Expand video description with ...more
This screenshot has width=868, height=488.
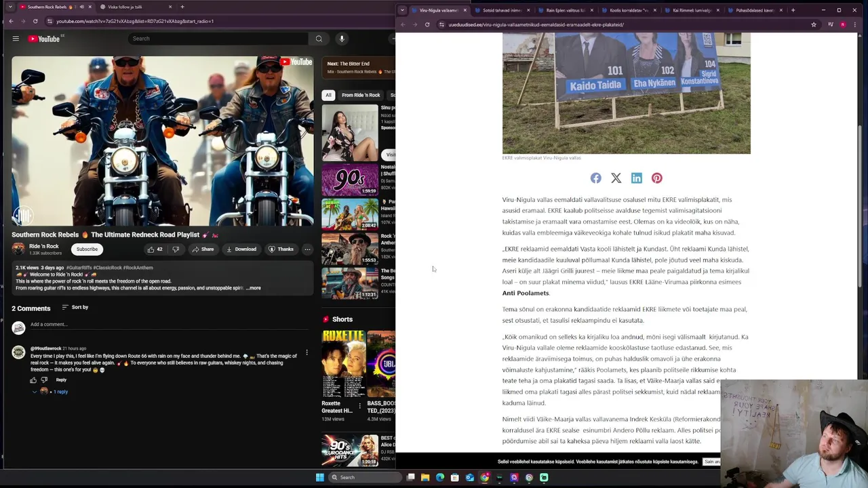click(253, 288)
